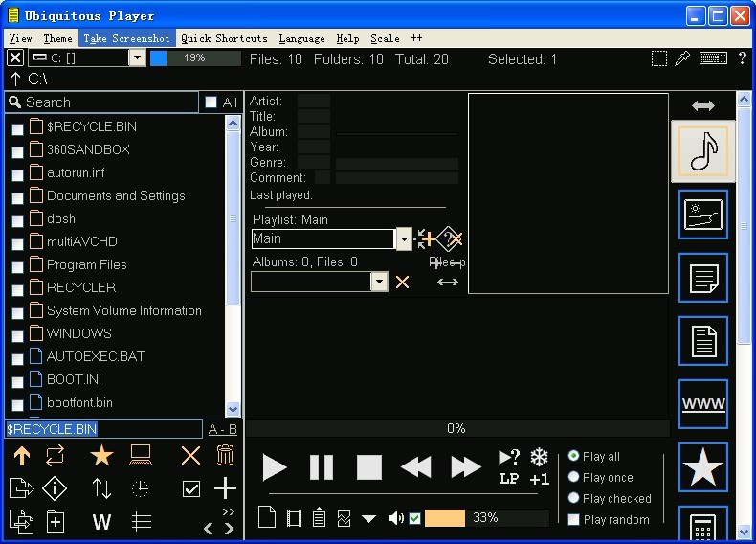
Task: Open the Theme menu
Action: click(x=57, y=38)
